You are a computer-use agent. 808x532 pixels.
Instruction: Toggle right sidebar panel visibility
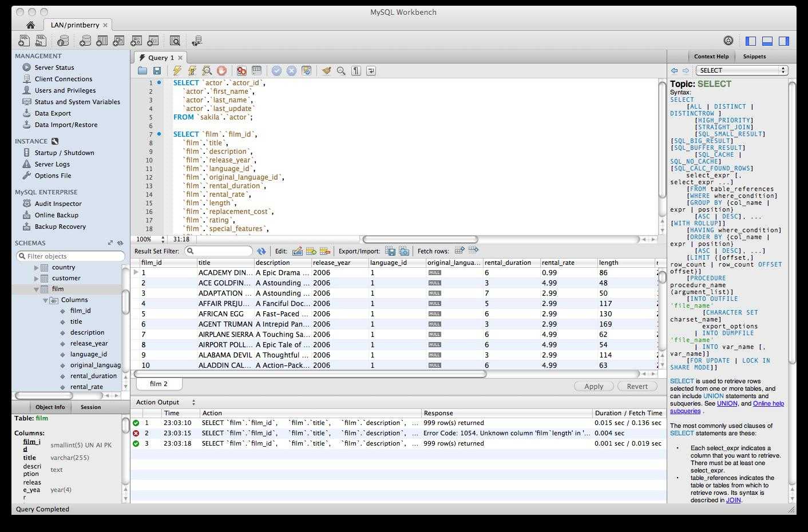(784, 41)
